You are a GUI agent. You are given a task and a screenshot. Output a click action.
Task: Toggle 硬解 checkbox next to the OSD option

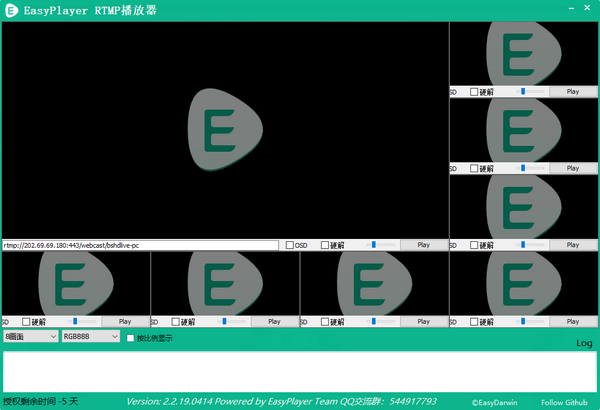pyautogui.click(x=326, y=245)
